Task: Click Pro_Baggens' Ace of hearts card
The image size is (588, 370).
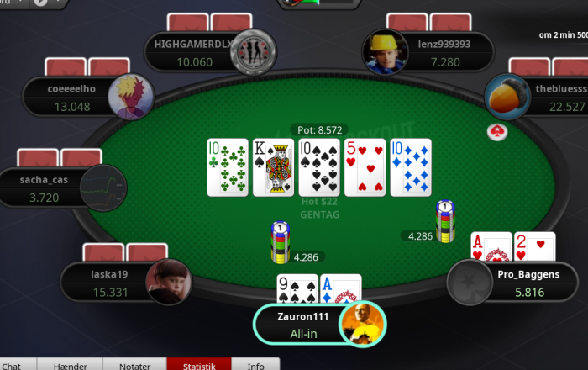Action: click(x=491, y=246)
